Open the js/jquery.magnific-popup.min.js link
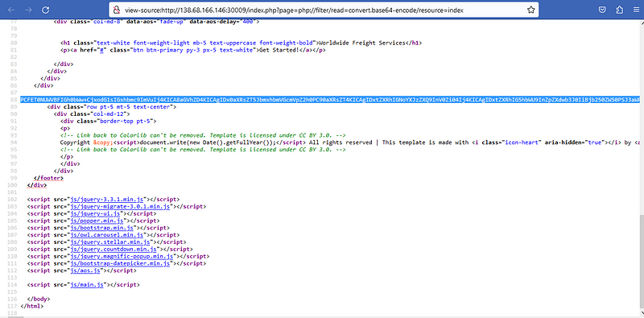 pyautogui.click(x=122, y=256)
